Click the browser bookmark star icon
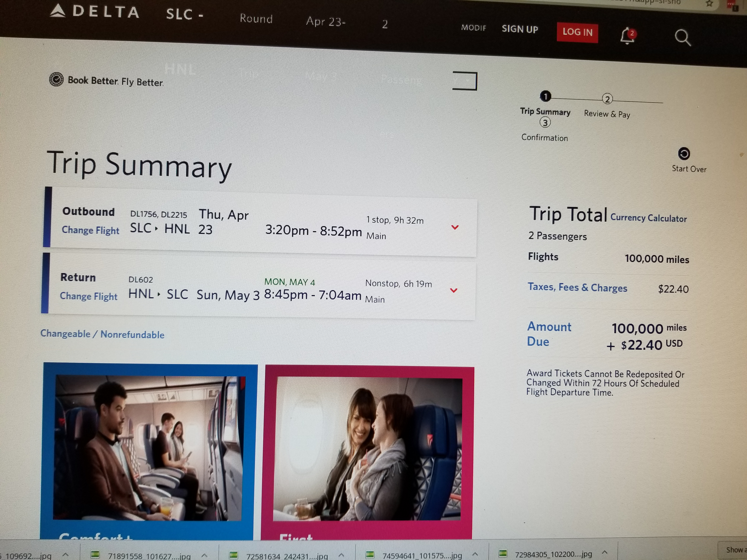This screenshot has width=747, height=560. (710, 4)
